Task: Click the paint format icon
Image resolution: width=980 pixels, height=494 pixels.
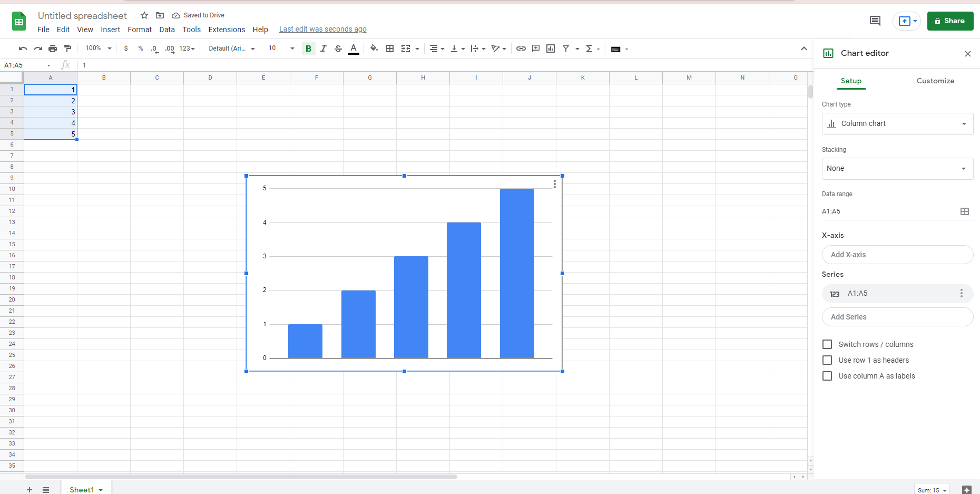Action: coord(67,49)
